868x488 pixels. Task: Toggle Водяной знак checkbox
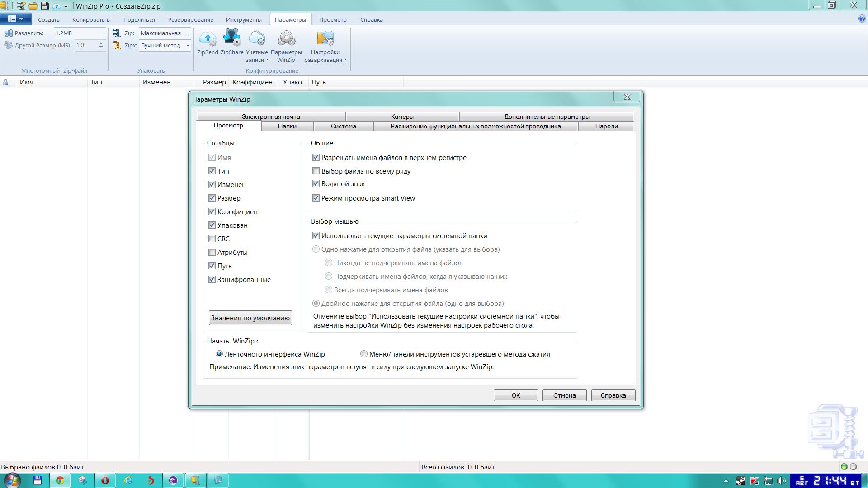click(x=316, y=183)
